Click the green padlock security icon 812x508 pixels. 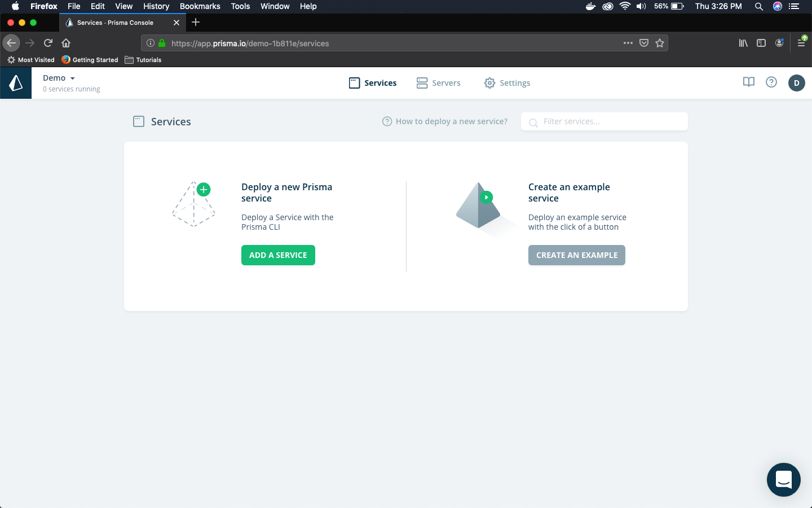(162, 43)
